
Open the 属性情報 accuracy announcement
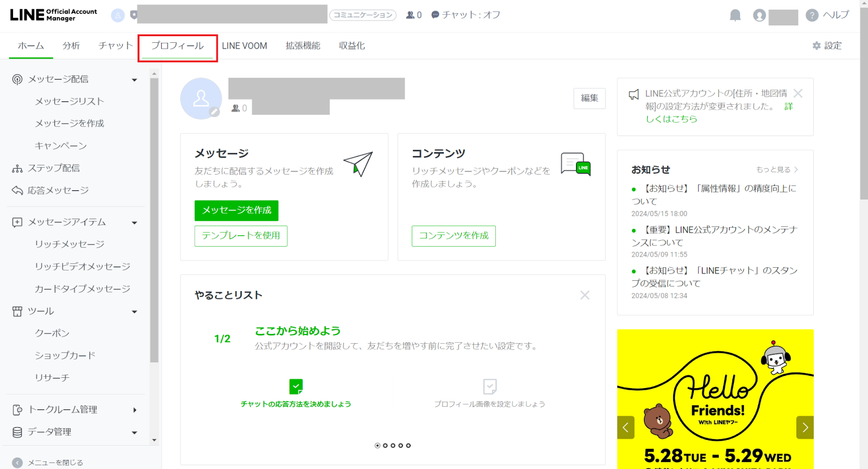click(x=714, y=195)
